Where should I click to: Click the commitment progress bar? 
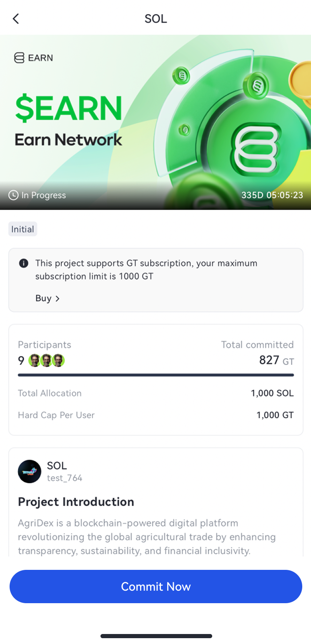click(x=156, y=375)
